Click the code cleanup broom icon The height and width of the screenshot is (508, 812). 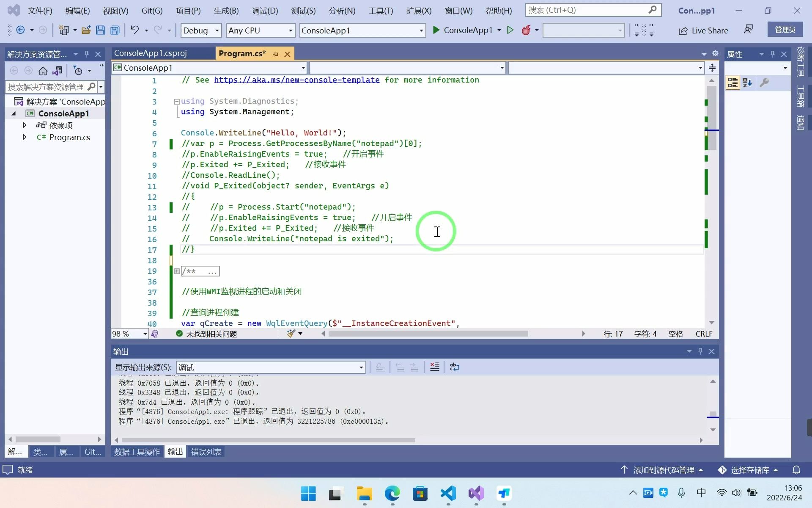tap(291, 334)
